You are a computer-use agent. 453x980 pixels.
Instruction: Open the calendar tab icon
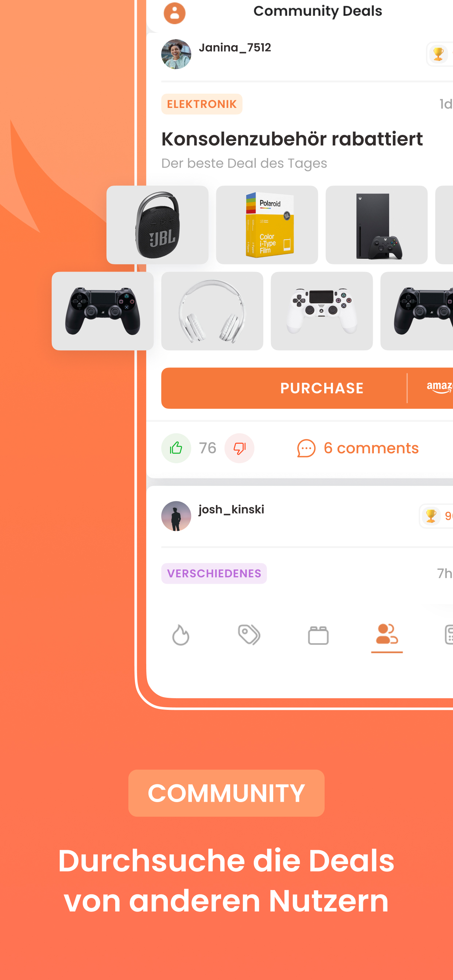coord(318,635)
